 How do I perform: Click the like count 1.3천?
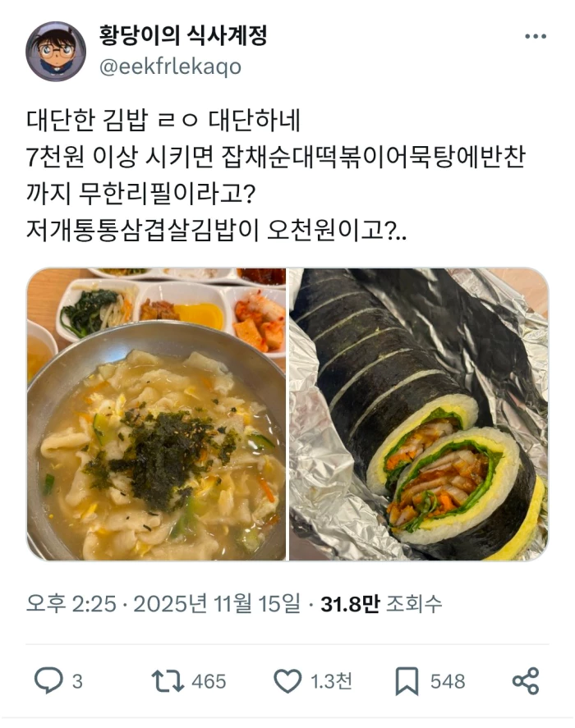tap(331, 681)
